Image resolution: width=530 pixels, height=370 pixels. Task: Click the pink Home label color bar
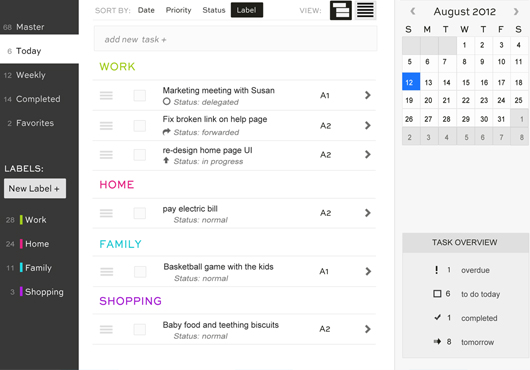pyautogui.click(x=21, y=244)
